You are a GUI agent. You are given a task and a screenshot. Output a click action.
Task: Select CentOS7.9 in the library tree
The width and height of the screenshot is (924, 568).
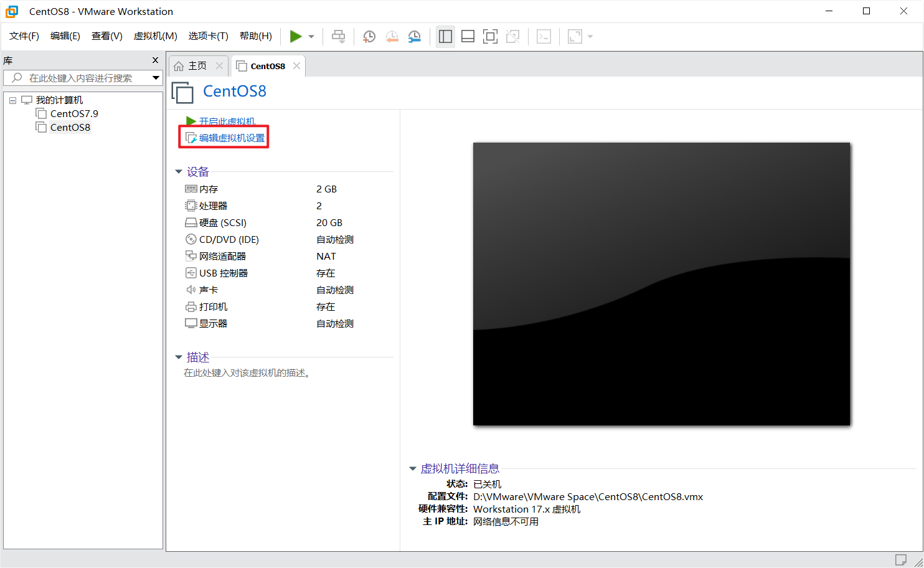74,114
